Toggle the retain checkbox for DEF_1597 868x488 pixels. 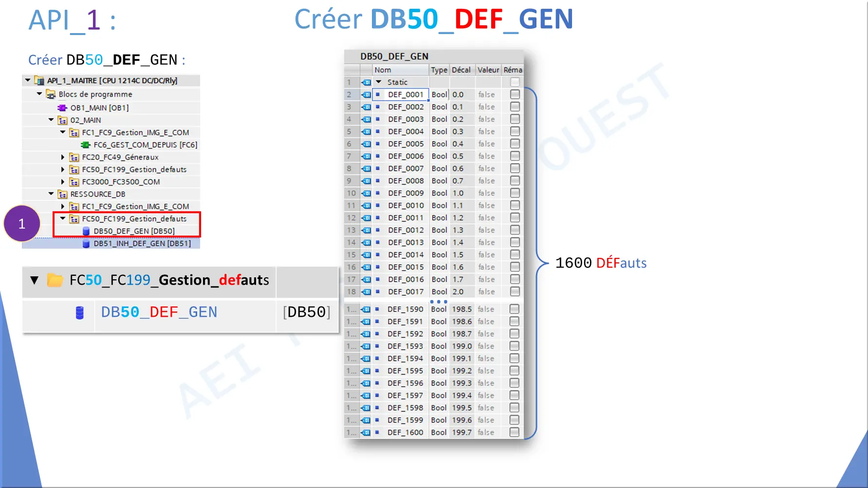[x=514, y=396]
